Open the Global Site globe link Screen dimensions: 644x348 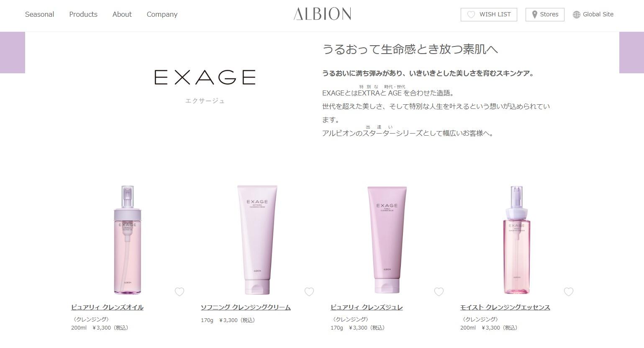tap(593, 14)
